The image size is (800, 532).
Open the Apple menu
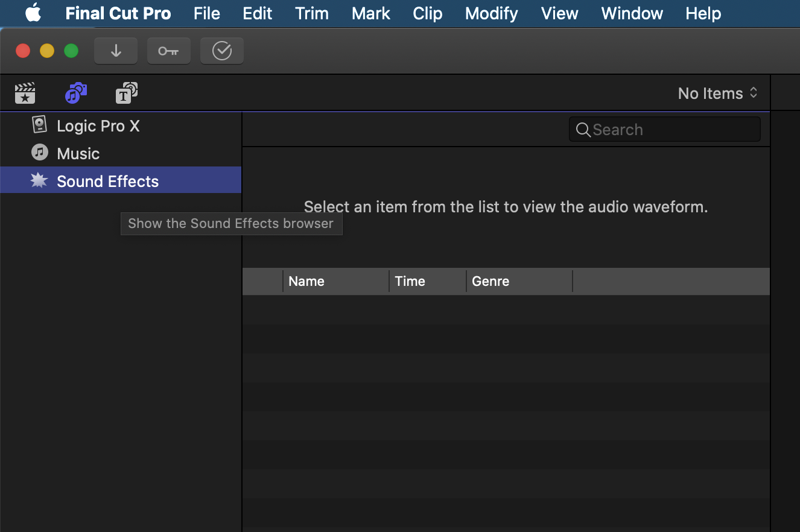click(33, 13)
